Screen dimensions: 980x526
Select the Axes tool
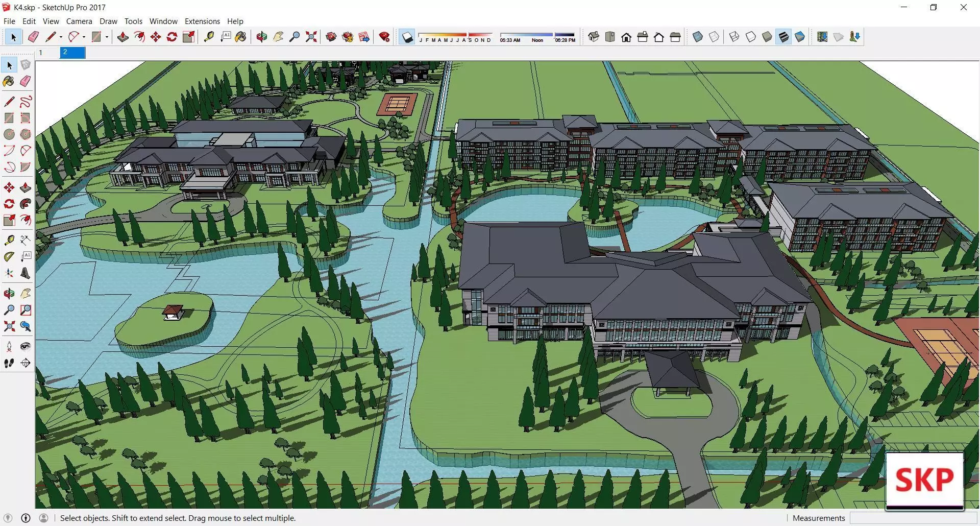coord(9,273)
